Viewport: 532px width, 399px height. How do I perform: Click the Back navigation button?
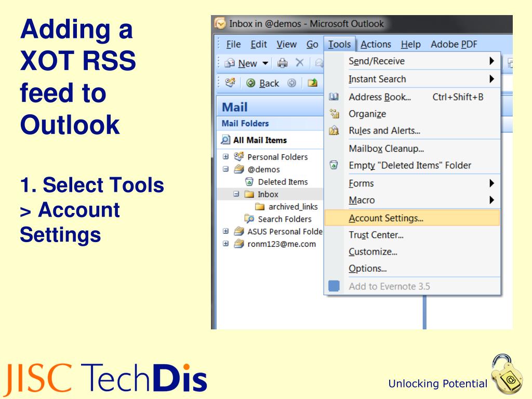[x=262, y=83]
